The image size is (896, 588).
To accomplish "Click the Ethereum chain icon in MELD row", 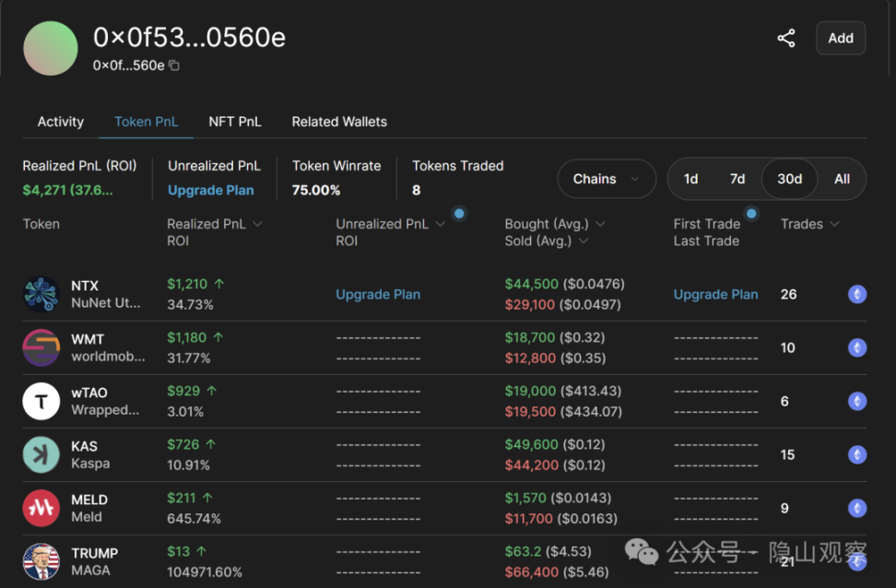I will coord(857,508).
